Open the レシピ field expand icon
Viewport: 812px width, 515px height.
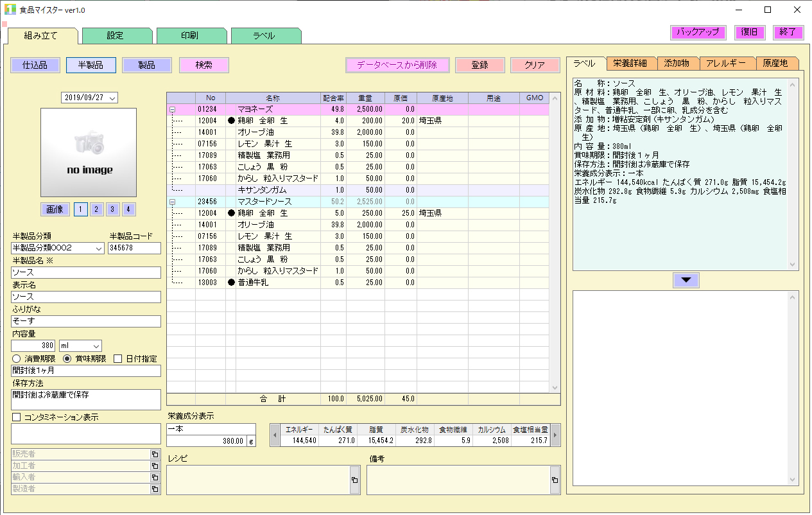(354, 480)
